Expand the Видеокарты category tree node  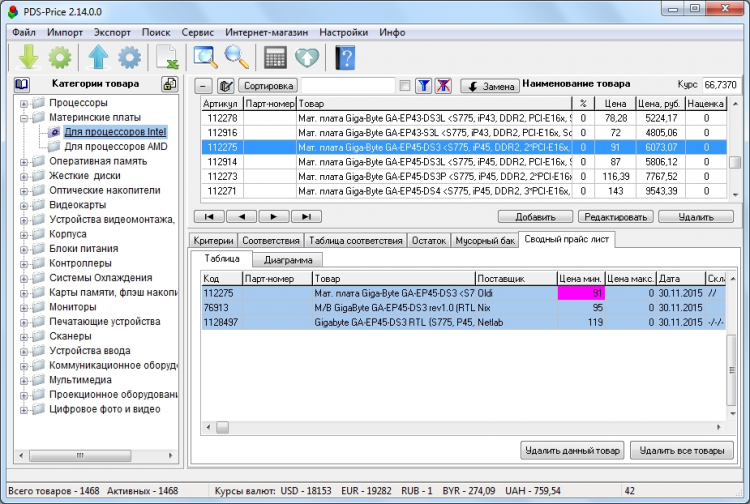tap(24, 205)
